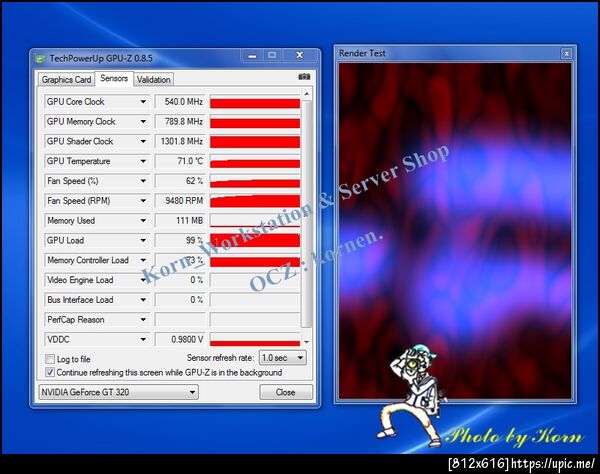Open the Video Engine Load dropdown
The width and height of the screenshot is (600, 474).
(143, 280)
